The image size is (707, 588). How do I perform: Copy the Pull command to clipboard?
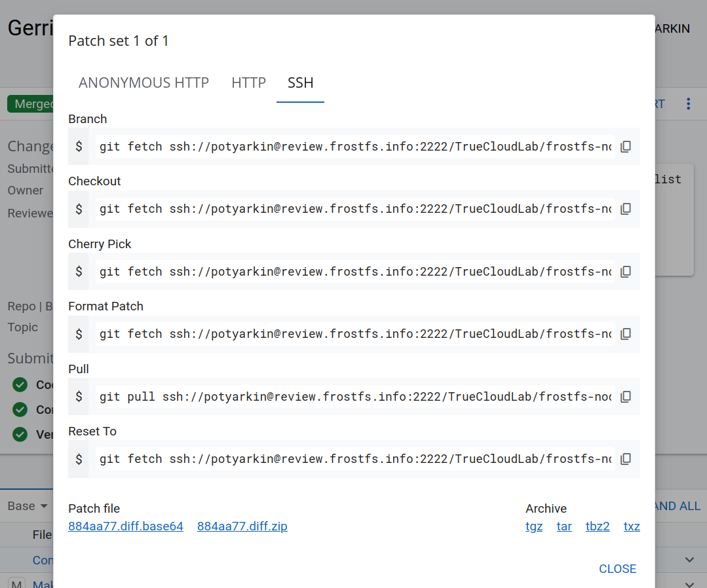pyautogui.click(x=626, y=397)
